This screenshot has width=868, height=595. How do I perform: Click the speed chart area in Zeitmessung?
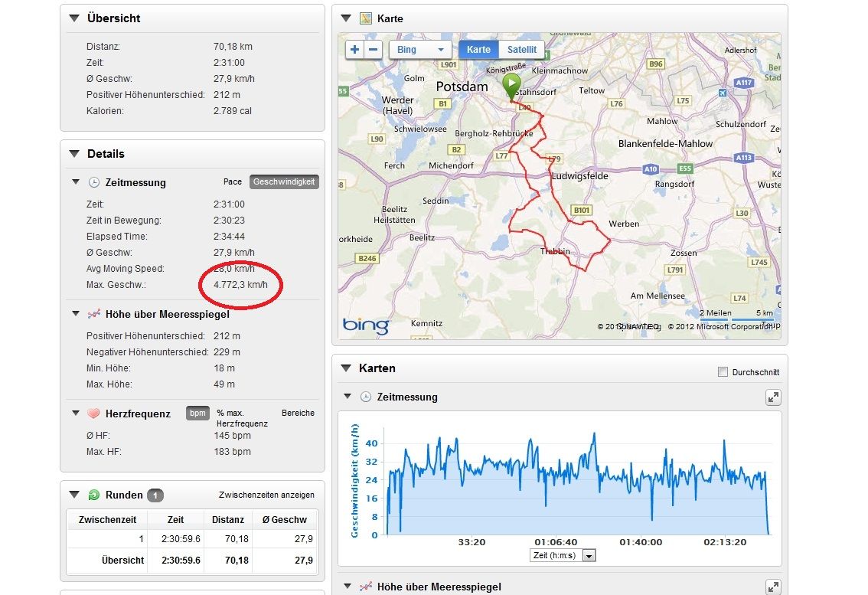(577, 483)
